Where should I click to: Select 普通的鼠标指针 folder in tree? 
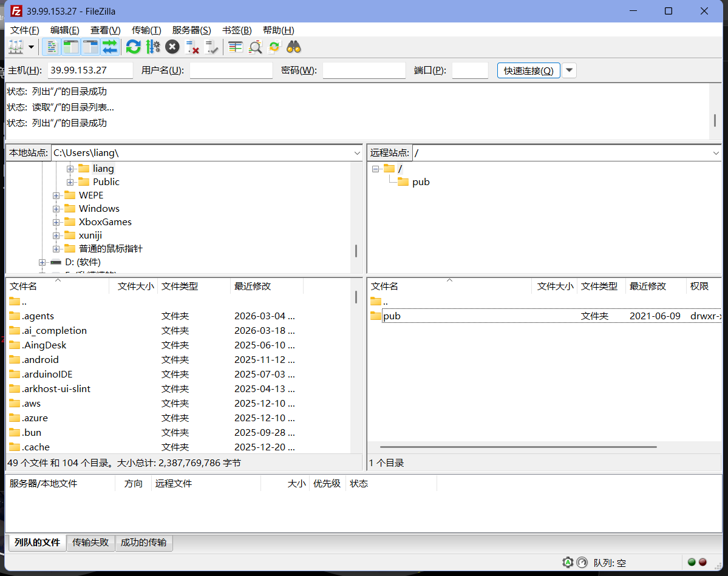click(111, 249)
